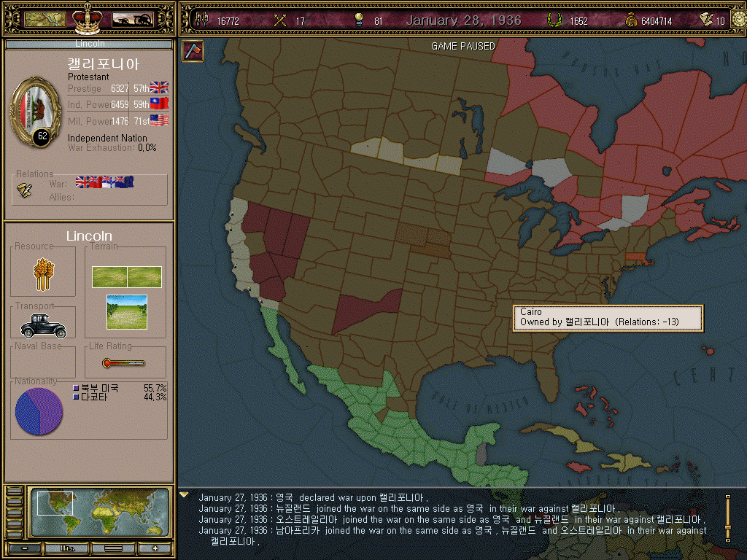Screen dimensions: 747x560
Task: Click the red flag icon on map corner
Action: click(193, 50)
